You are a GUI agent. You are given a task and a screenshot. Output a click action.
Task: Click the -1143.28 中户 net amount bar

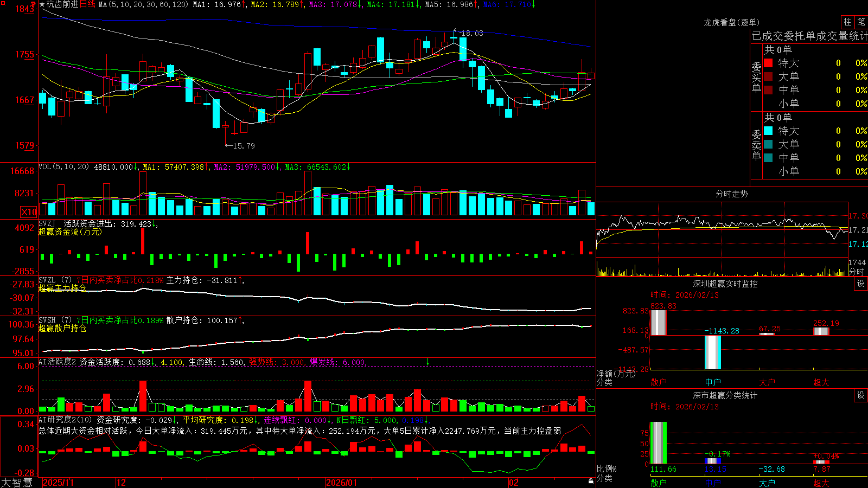(713, 352)
